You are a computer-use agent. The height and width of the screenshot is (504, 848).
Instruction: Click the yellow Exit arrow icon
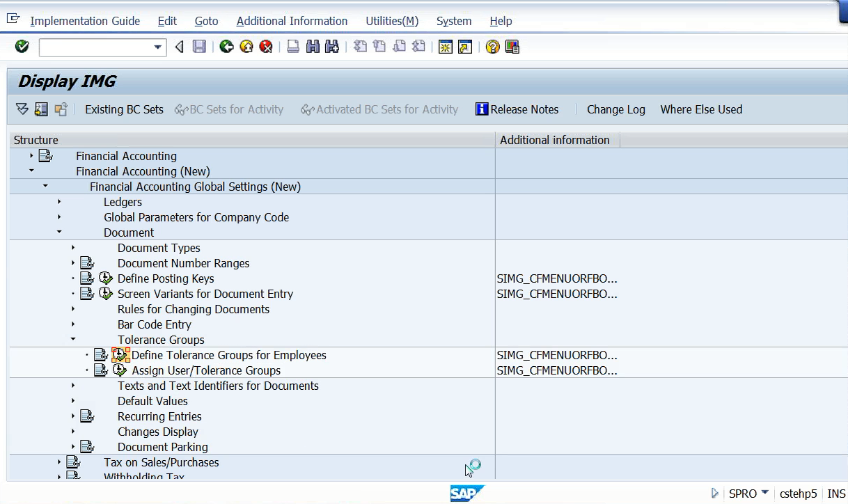click(x=246, y=47)
